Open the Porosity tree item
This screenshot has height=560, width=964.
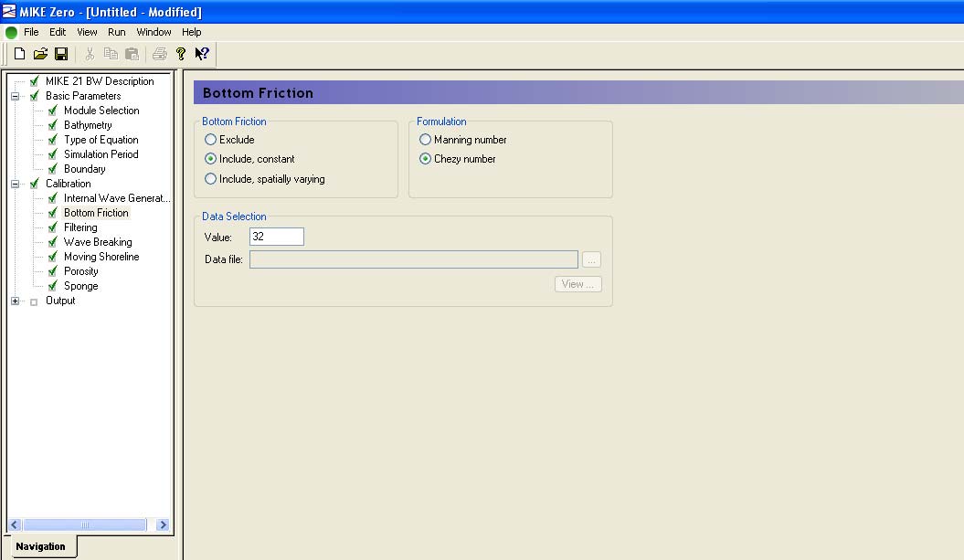pyautogui.click(x=81, y=271)
